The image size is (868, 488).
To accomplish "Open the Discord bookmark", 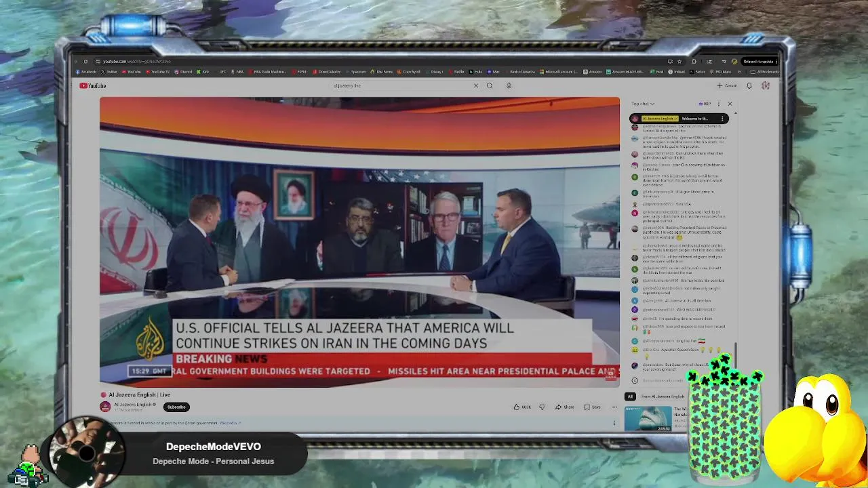I will coord(183,72).
